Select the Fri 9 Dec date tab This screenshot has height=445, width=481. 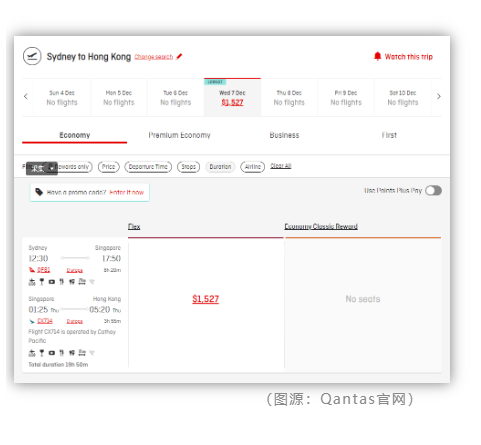tap(346, 97)
